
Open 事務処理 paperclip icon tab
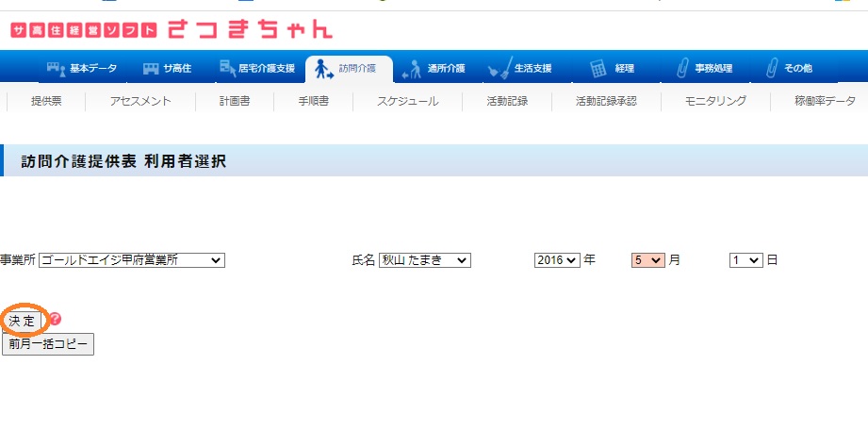pos(682,69)
